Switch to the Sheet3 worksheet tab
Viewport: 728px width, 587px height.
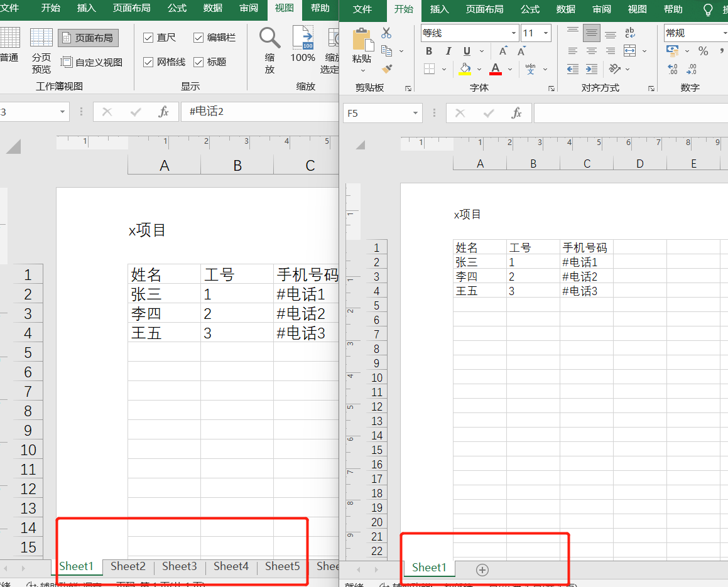(x=180, y=566)
